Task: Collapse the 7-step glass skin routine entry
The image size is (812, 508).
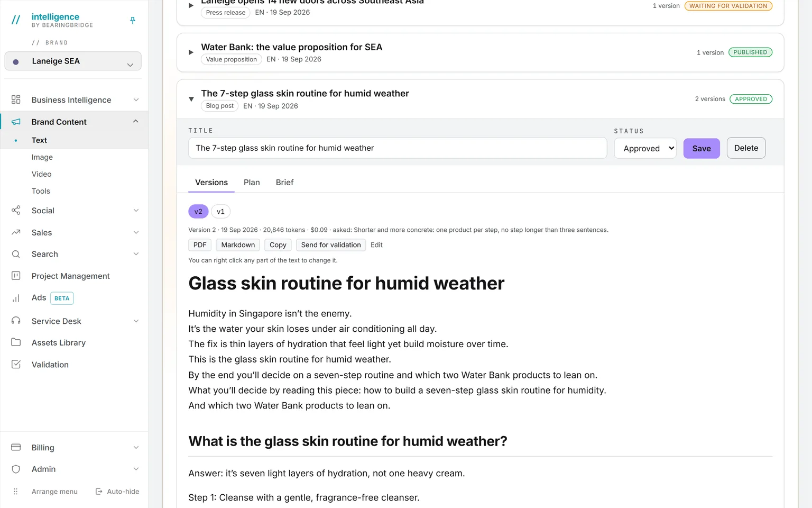Action: click(x=191, y=99)
